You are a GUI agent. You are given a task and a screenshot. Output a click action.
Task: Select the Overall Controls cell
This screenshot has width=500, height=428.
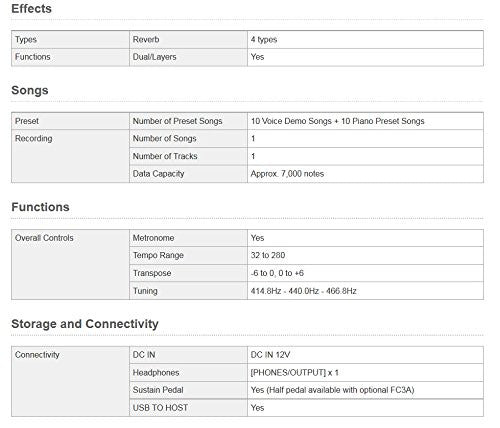tap(70, 264)
